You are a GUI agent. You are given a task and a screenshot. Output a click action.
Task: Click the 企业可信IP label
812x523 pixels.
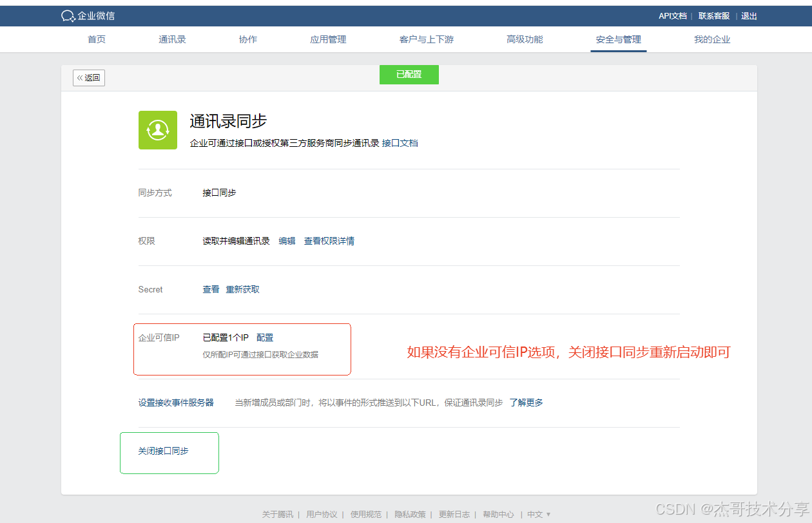(159, 338)
